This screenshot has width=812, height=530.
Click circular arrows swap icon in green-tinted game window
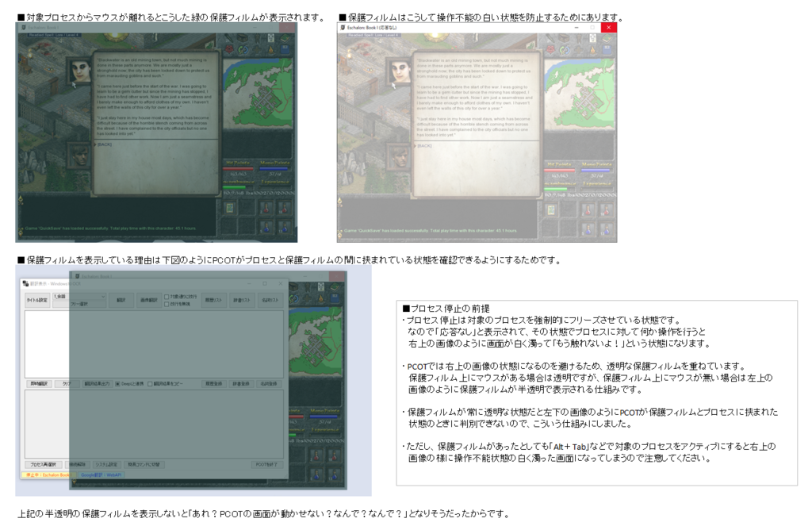point(243,50)
